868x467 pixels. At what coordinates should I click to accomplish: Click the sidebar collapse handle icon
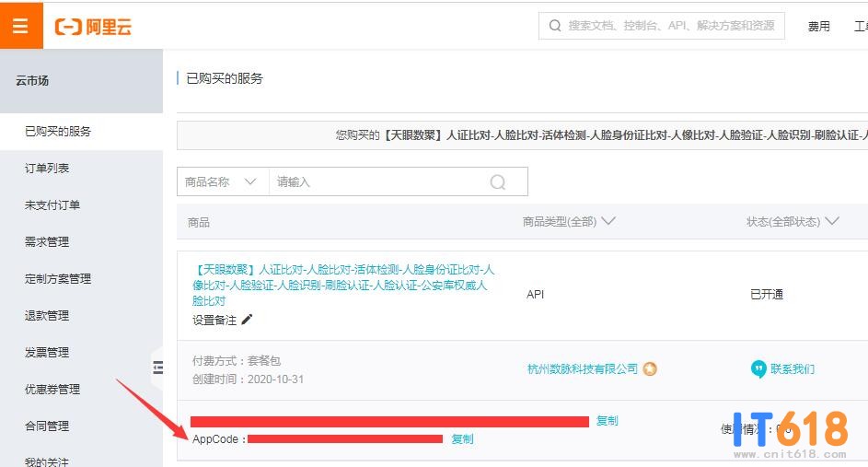[157, 367]
